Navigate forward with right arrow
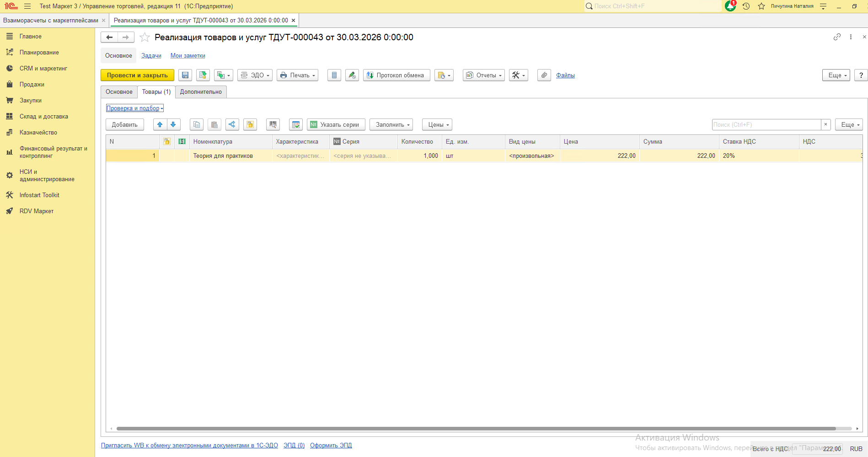868x457 pixels. pos(126,38)
